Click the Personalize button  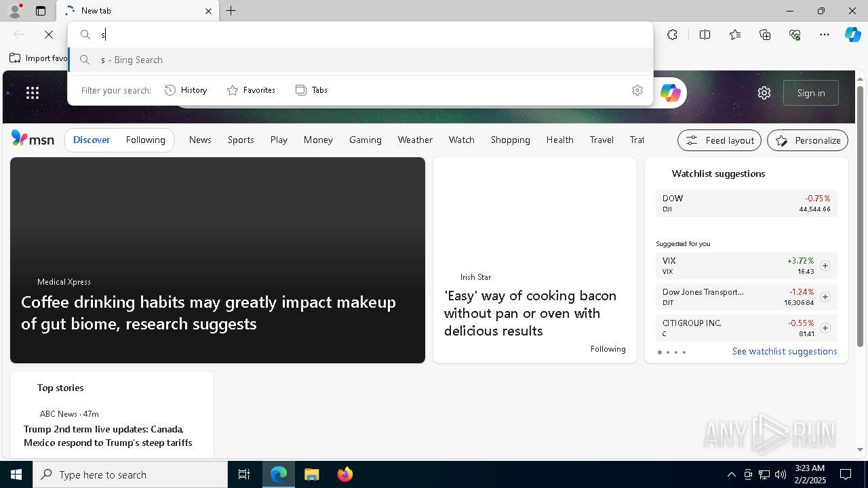pos(808,140)
